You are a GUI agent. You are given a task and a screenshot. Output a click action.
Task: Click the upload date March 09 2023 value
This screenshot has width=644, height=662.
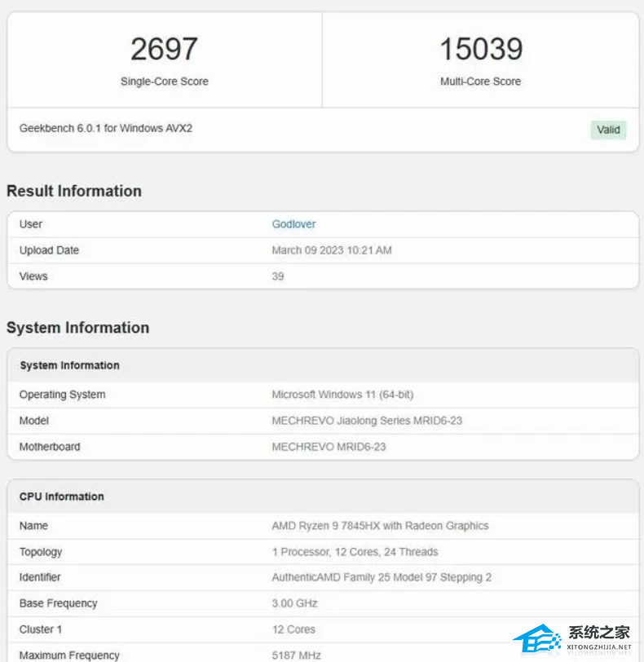(331, 250)
